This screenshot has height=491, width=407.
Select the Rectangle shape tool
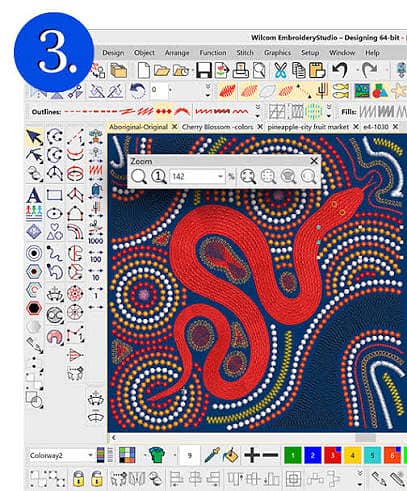(54, 195)
